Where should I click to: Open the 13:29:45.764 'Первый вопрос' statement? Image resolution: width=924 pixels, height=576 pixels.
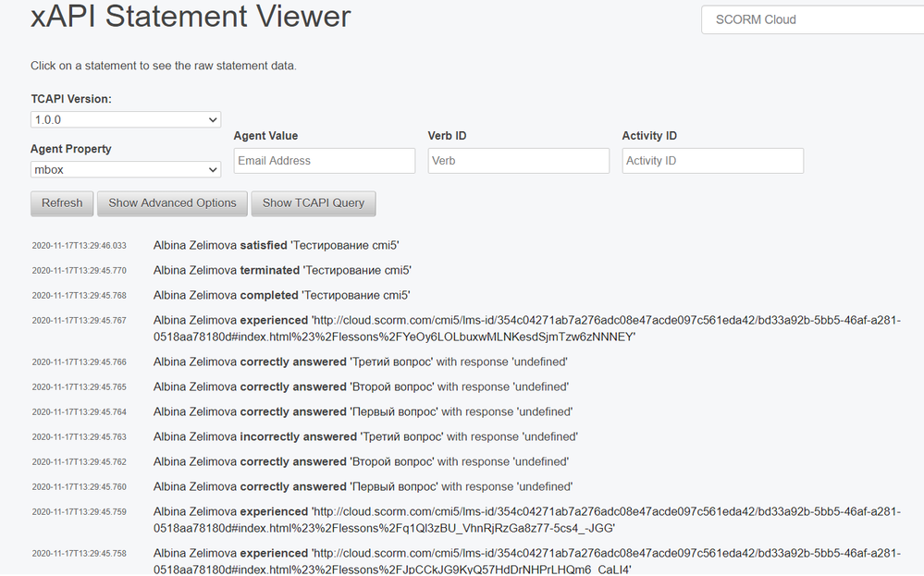(x=363, y=412)
